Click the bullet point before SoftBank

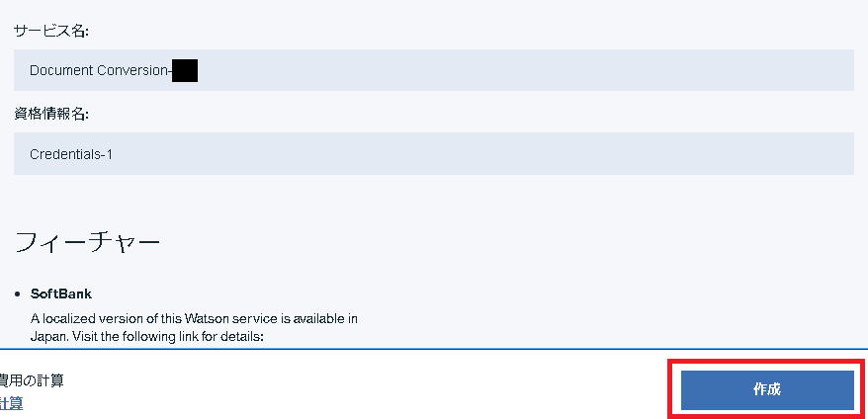point(19,294)
